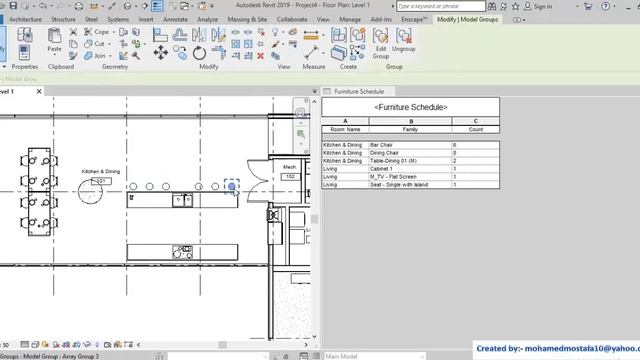
Task: Select the Mirror - Pick Axis tool
Action: click(x=199, y=35)
